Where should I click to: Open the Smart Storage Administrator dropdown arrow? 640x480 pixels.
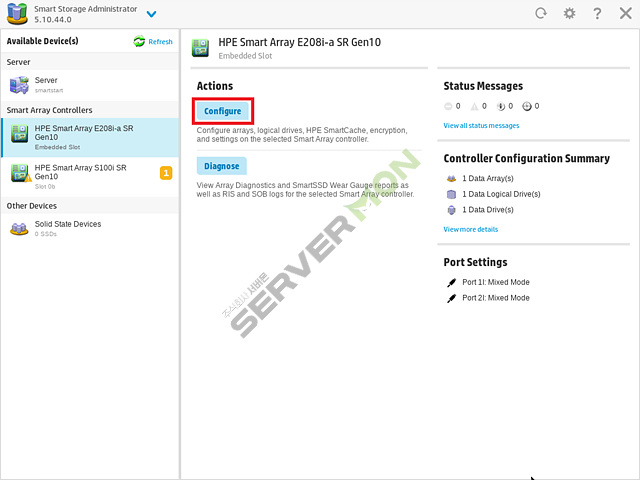click(151, 14)
